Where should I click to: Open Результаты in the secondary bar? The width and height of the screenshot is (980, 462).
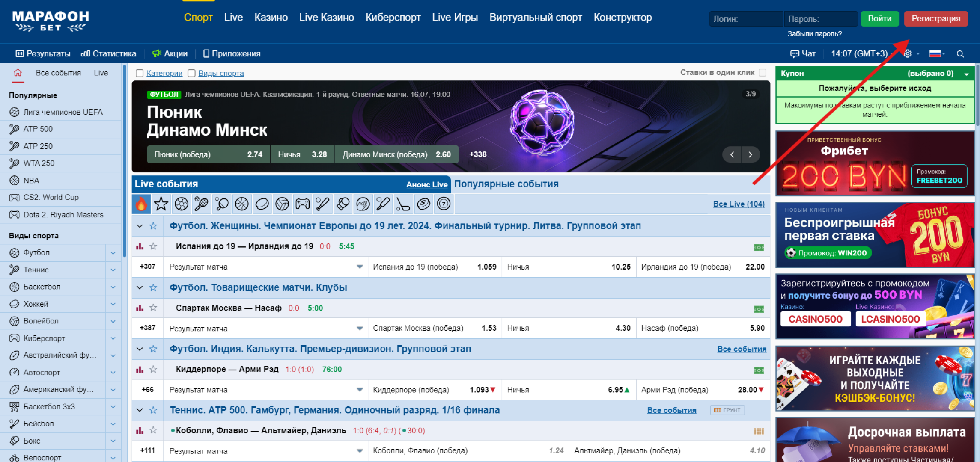43,54
